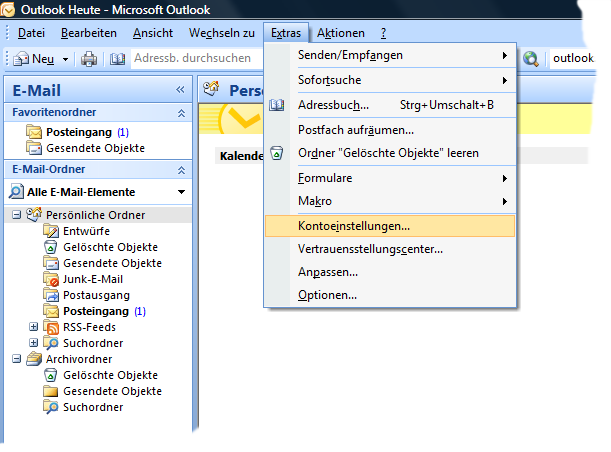Expand the RSS-Feeds tree node

tap(34, 327)
